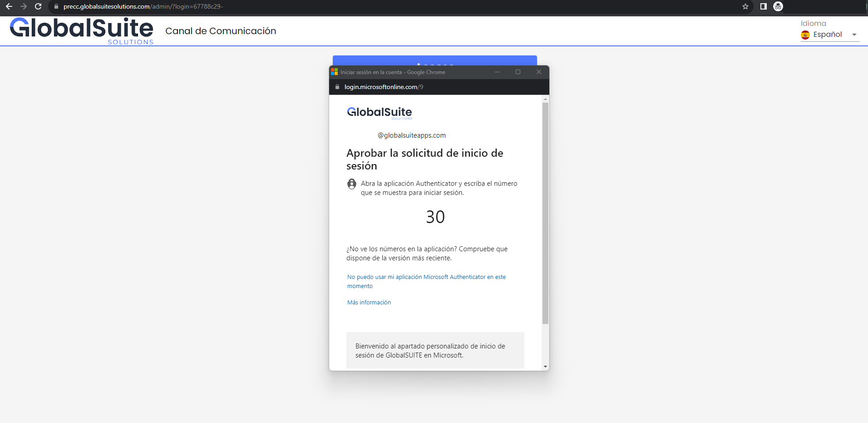Select the Español language combo box text
The image size is (868, 423).
click(x=827, y=35)
